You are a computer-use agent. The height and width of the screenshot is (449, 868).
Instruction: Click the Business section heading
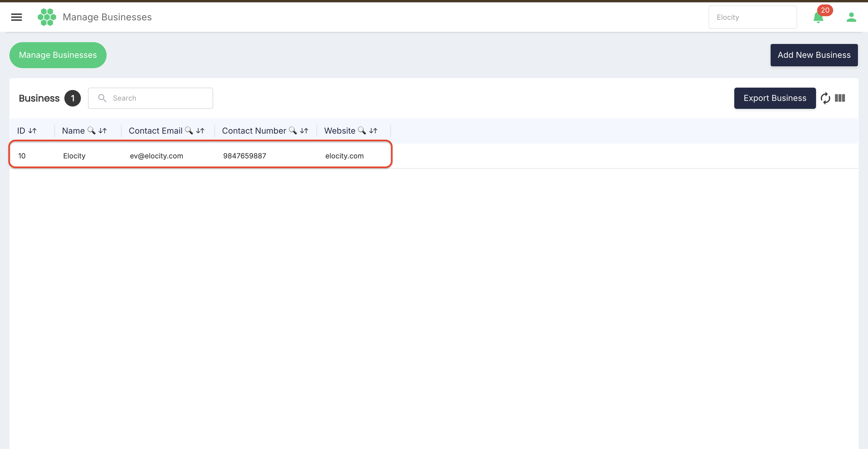point(39,98)
